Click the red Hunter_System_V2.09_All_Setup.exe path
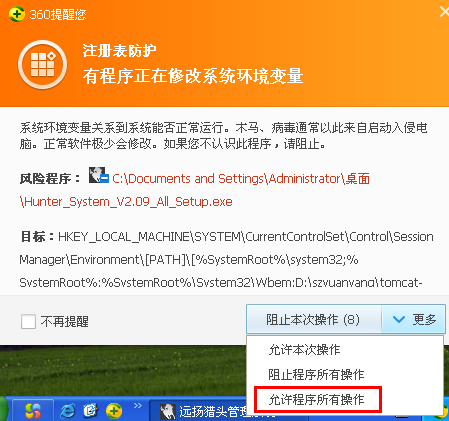Screen dimensions: 449x421 click(x=126, y=202)
